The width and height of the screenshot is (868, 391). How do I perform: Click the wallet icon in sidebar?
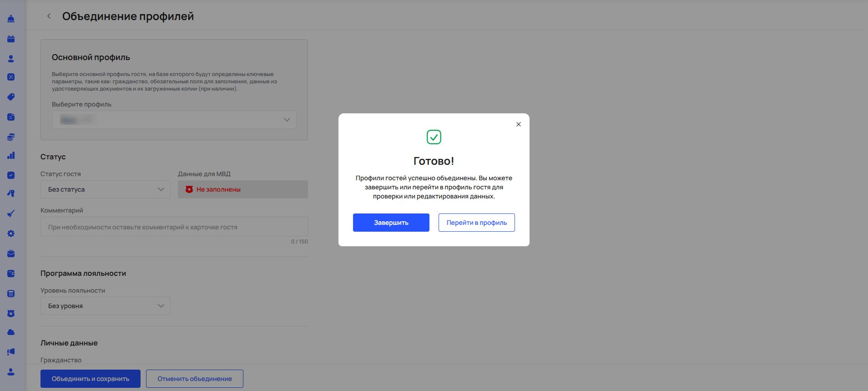[11, 274]
